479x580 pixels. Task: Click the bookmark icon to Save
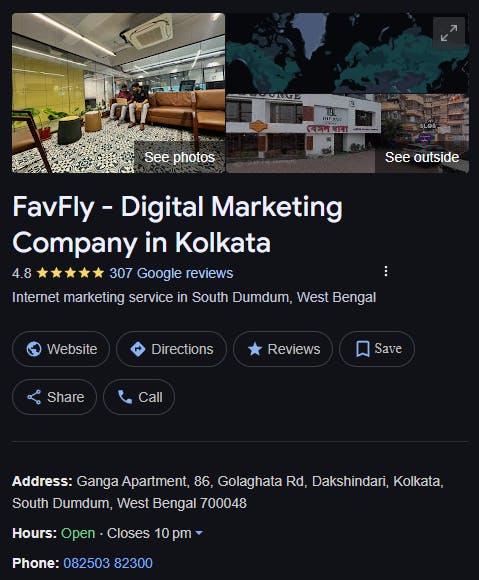pyautogui.click(x=362, y=349)
